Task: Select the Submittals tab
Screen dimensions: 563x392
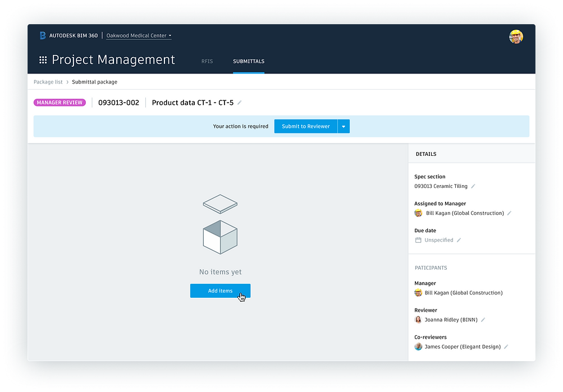Action: (249, 61)
